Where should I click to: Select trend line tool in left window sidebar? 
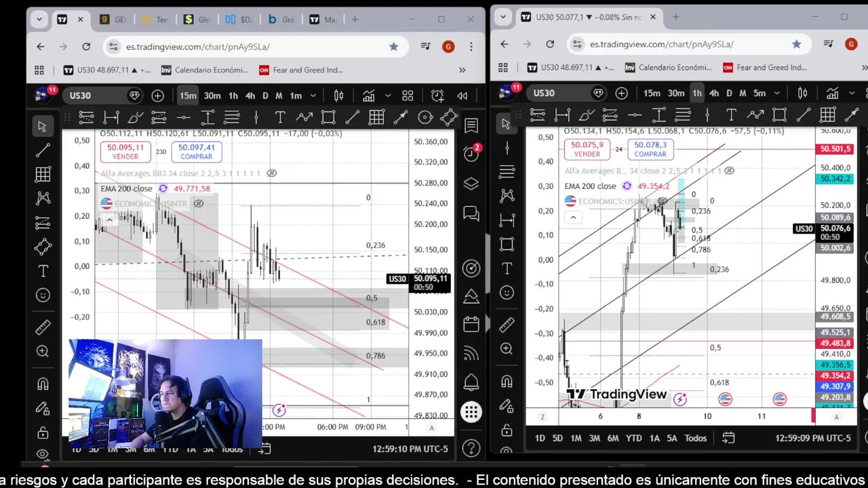click(42, 150)
